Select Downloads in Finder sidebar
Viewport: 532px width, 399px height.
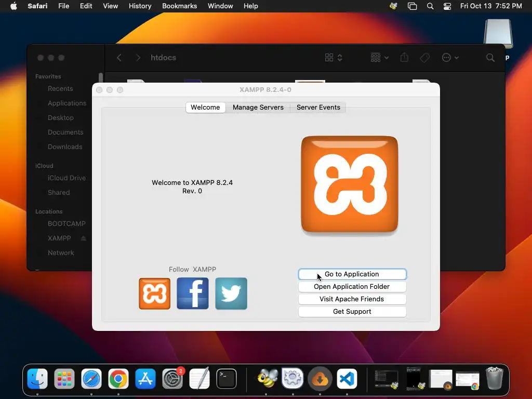[x=65, y=147]
